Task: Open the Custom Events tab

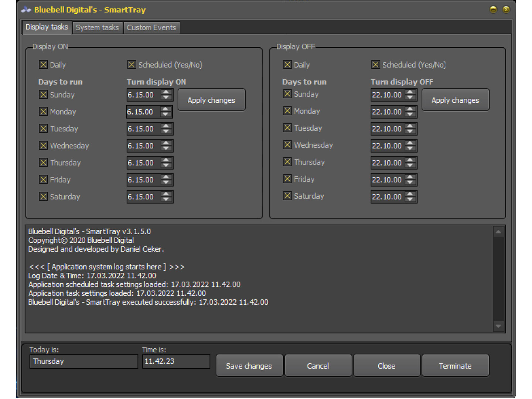Action: point(151,28)
